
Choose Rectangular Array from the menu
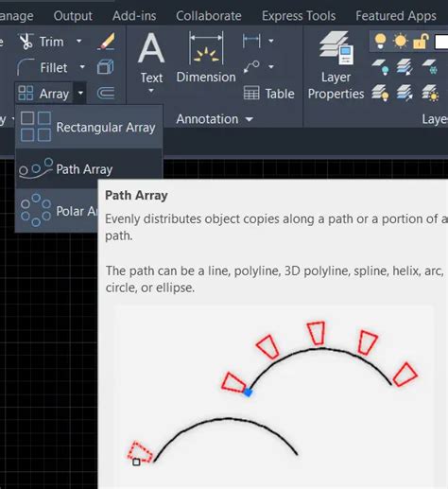click(89, 127)
